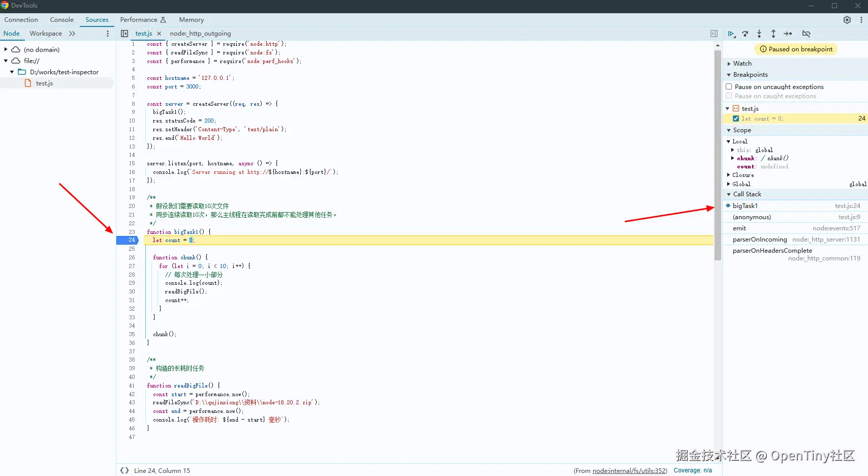The image size is (868, 476).
Task: Click 'count: undefined' scope variable
Action: coord(763,166)
